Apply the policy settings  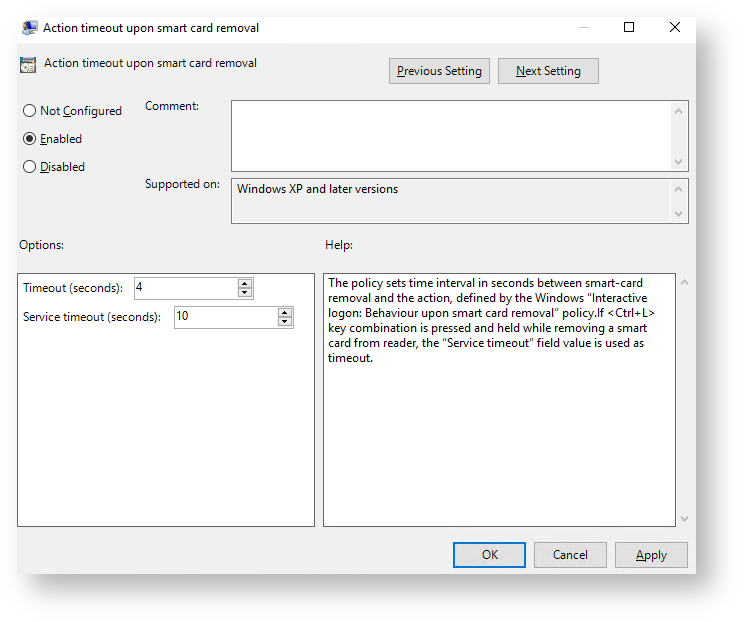651,555
